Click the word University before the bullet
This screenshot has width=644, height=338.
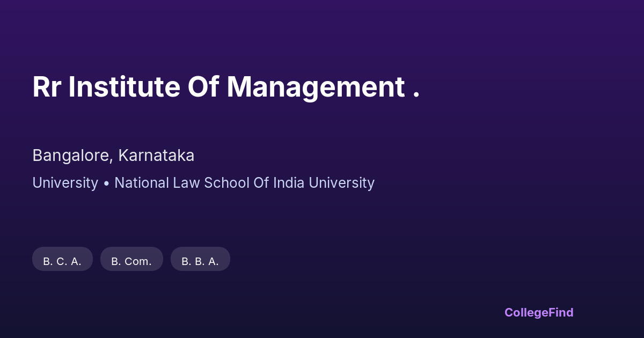coord(65,183)
